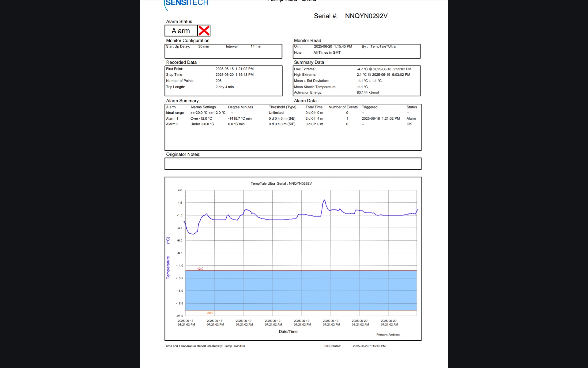
Task: Click Ideal range setting >=-20.0 °C <=-12.0 °C
Action: [x=208, y=113]
